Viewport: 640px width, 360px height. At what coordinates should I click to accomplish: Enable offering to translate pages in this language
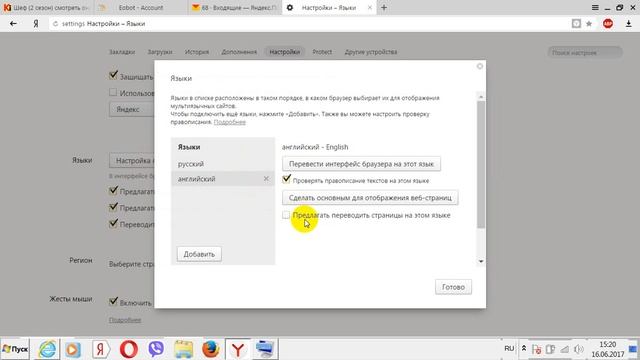[286, 215]
